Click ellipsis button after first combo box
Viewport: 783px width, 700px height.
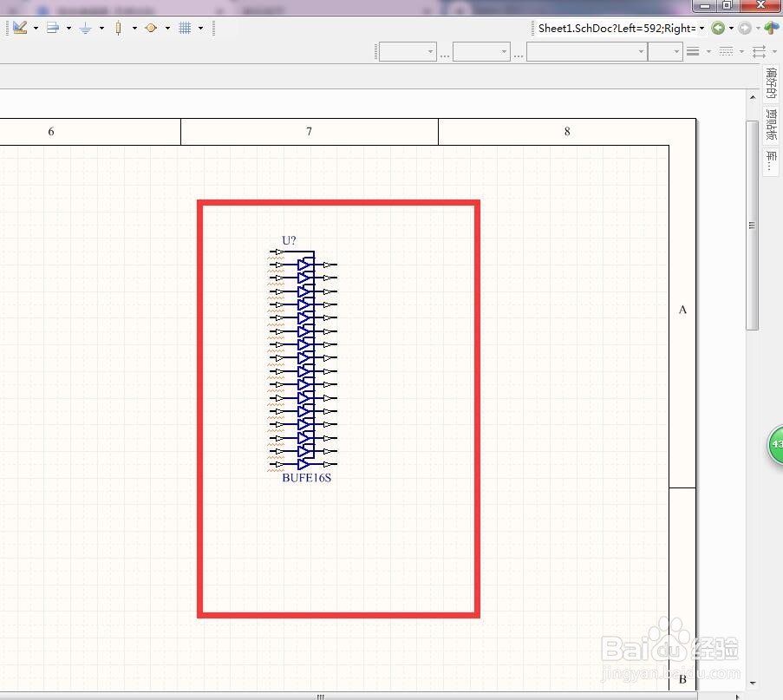445,55
